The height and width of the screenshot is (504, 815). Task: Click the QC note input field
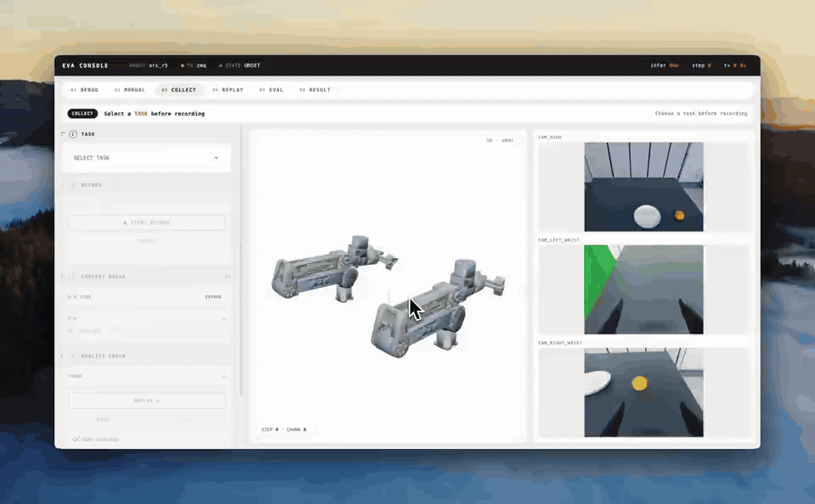tap(147, 439)
